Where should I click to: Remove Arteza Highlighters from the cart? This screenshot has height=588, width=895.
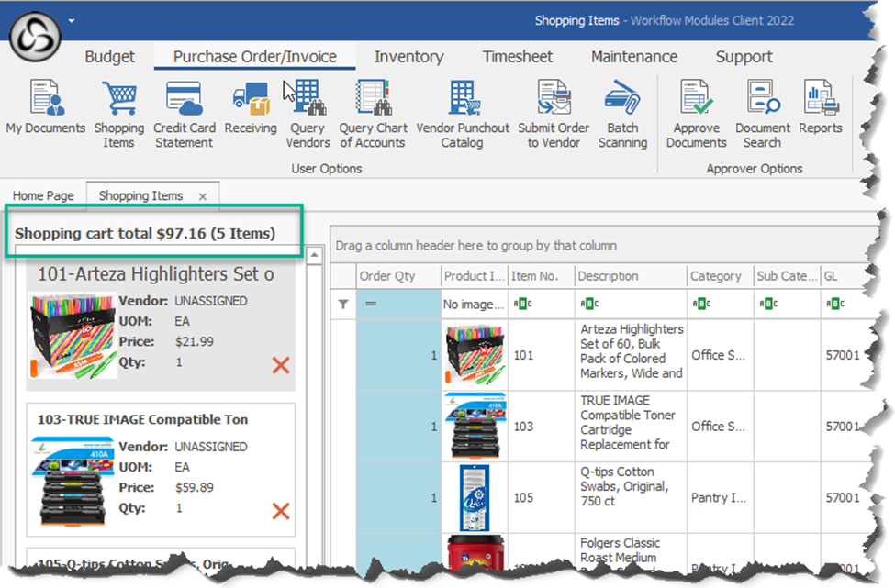click(x=281, y=365)
